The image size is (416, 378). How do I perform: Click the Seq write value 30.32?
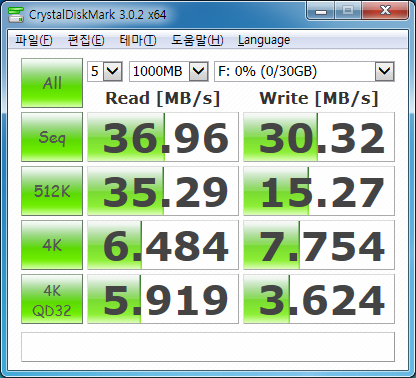point(319,137)
